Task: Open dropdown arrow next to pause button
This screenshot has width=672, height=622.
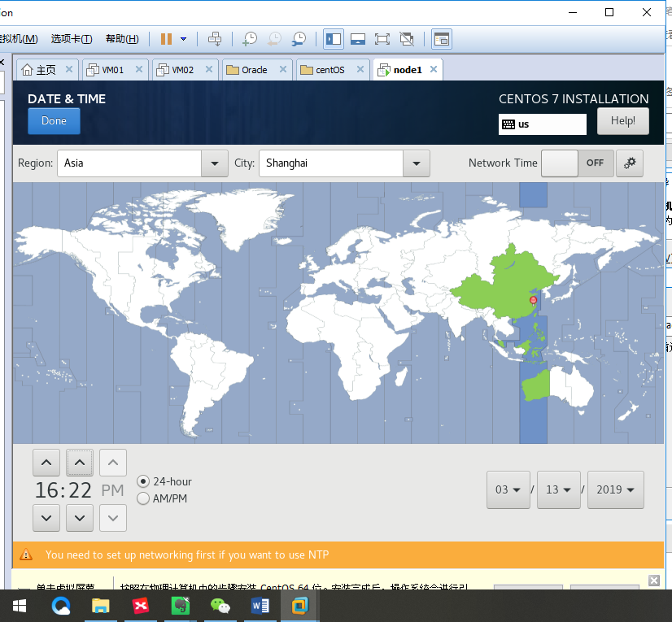Action: (183, 39)
